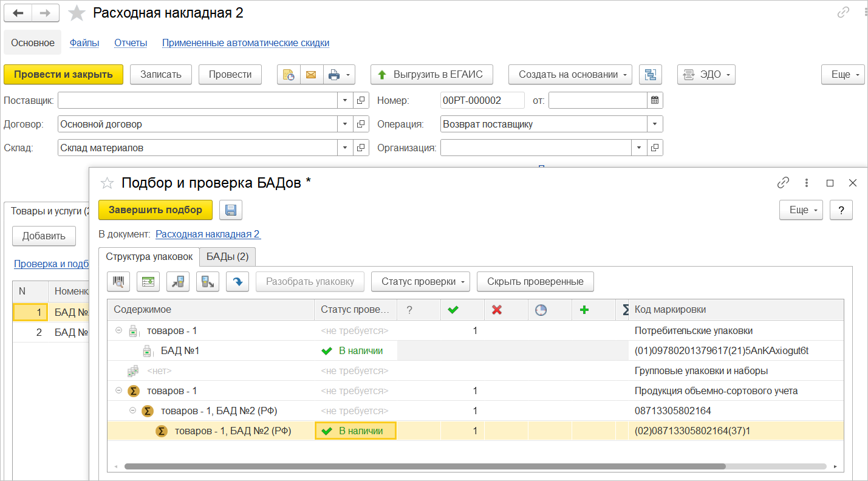
Task: Collapse the Продукция объемно-сортового учета tree row
Action: pos(118,391)
